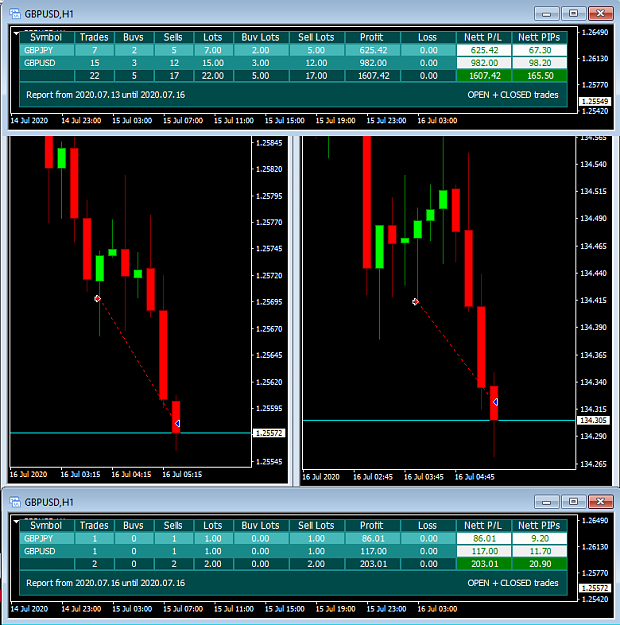The image size is (620, 625).
Task: Click the Trades total 22 cell
Action: (x=94, y=76)
